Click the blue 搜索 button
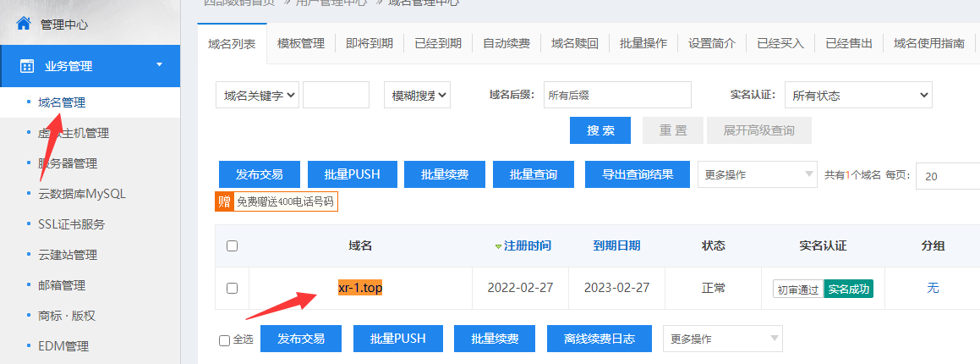980x364 pixels. [600, 130]
